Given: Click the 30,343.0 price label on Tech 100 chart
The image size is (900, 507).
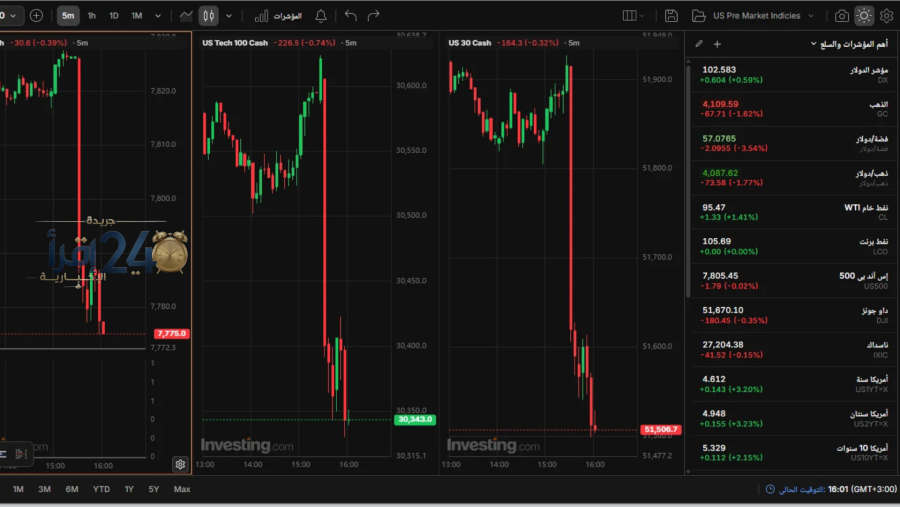Looking at the screenshot, I should (x=415, y=420).
